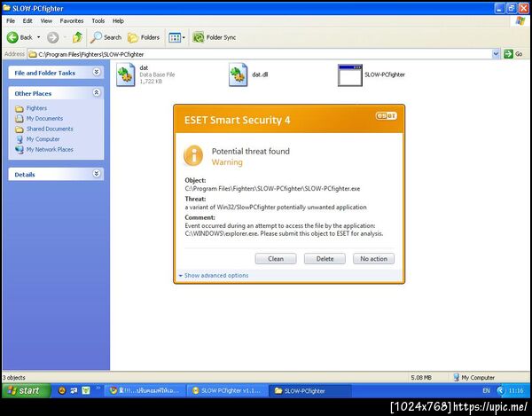
Task: Click the first quick launch icon
Action: [x=62, y=391]
